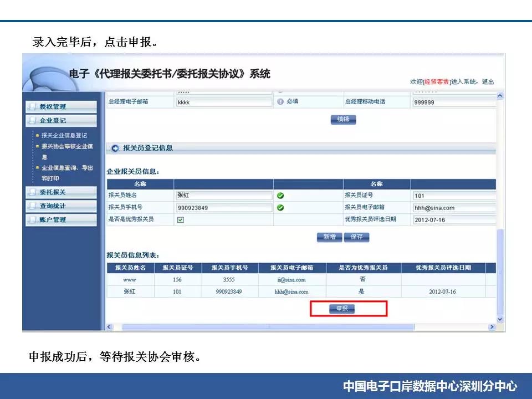
Task: Click the 企业登记 menu icon
Action: tap(32, 120)
